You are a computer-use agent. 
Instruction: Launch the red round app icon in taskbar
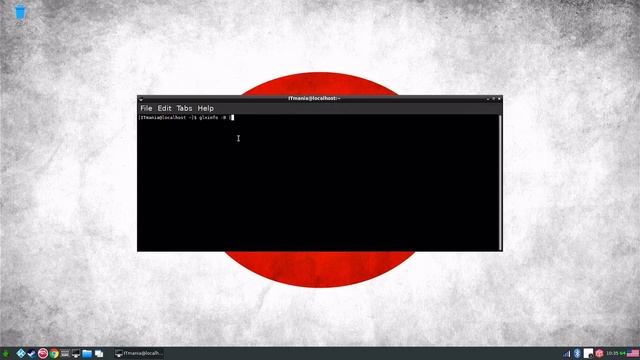click(42, 353)
